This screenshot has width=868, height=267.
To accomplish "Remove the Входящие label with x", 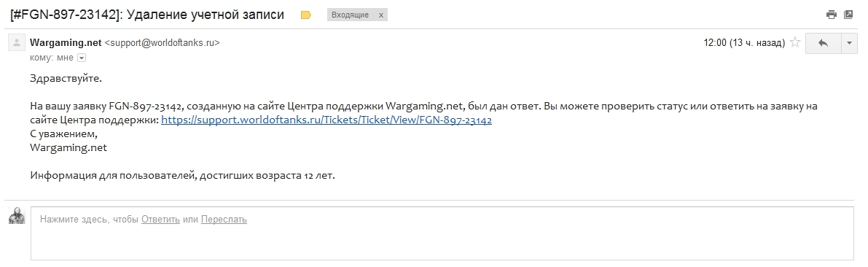I will click(381, 15).
